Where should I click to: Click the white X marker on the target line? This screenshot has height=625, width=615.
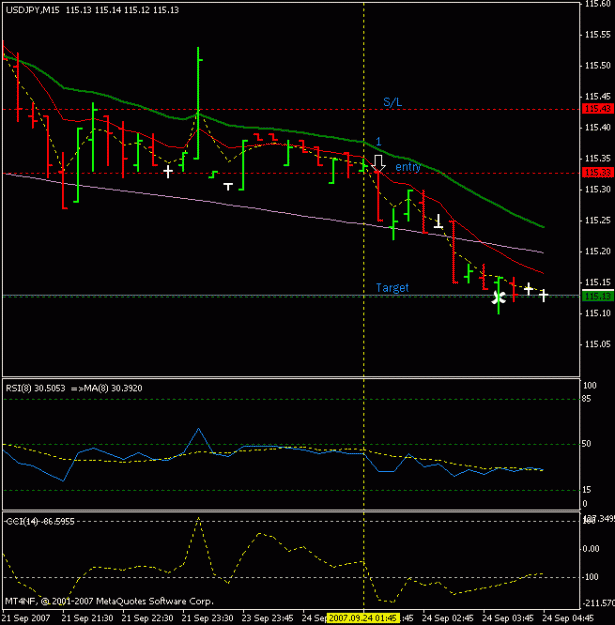pyautogui.click(x=499, y=297)
